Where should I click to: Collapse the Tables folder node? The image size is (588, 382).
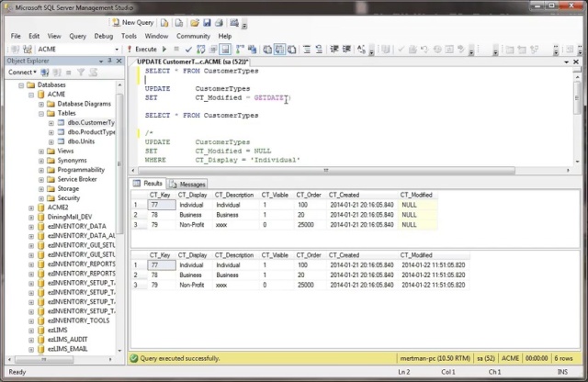[40, 113]
